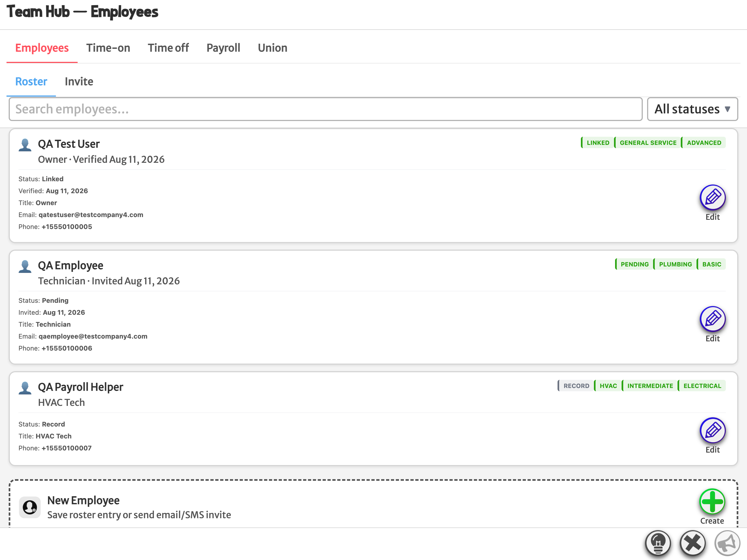Click the ELECTRICAL badge
The height and width of the screenshot is (560, 747).
coord(702,386)
